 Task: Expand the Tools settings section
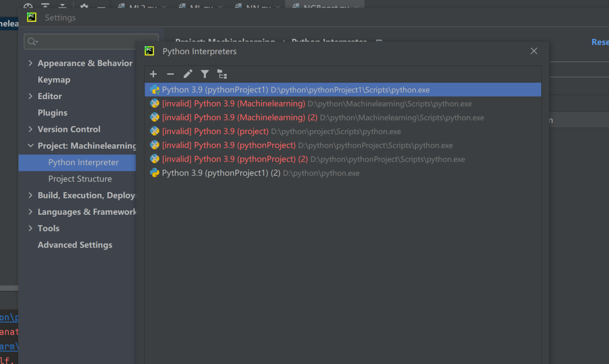point(30,228)
